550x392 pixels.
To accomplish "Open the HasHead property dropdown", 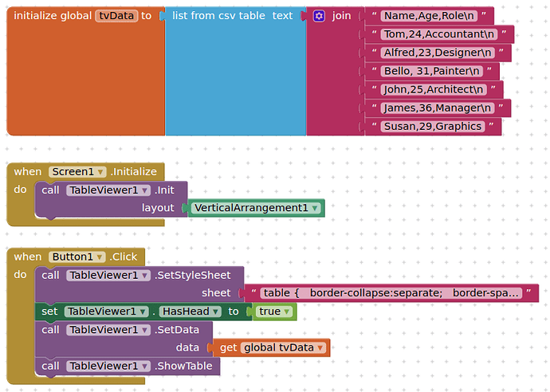I will click(x=191, y=312).
